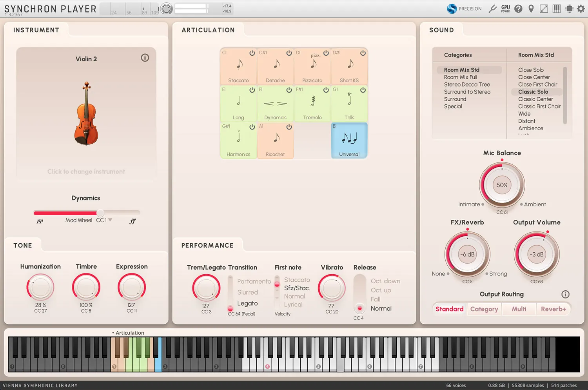
Task: Open the settings gear icon
Action: coord(581,9)
